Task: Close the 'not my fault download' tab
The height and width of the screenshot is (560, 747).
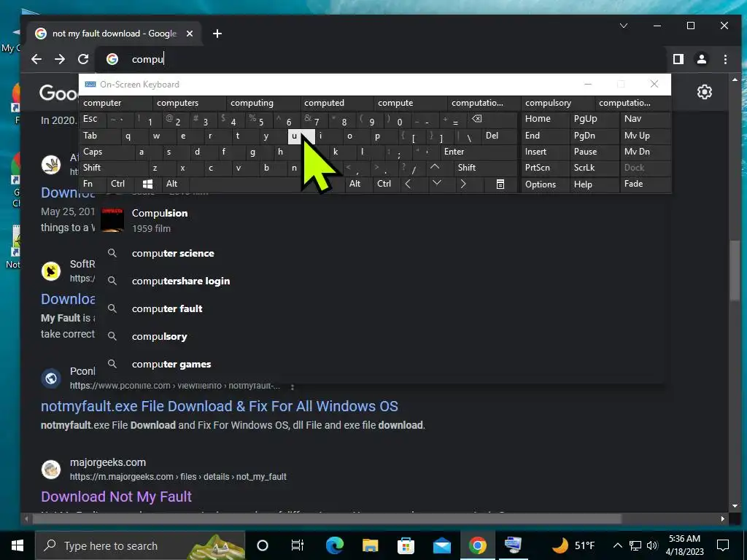Action: [x=190, y=34]
